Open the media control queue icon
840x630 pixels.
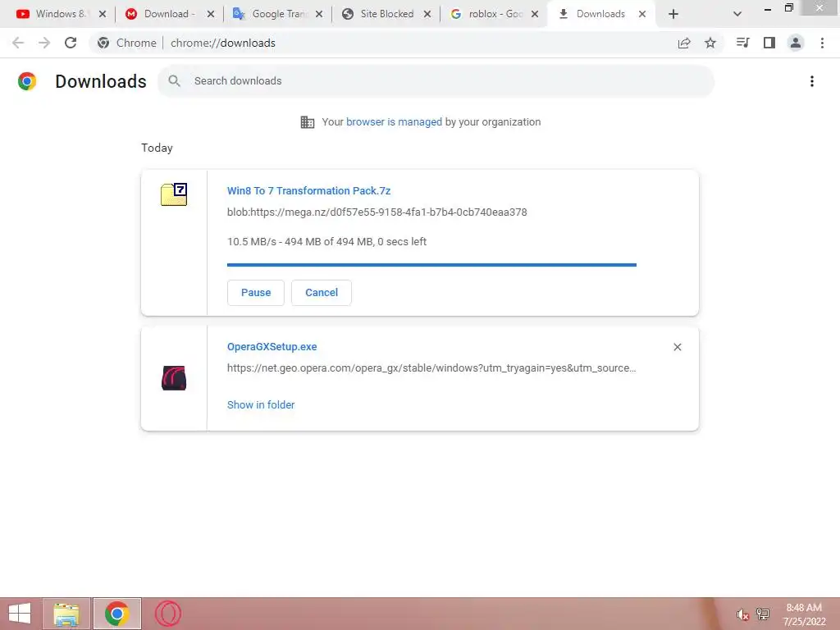point(742,43)
